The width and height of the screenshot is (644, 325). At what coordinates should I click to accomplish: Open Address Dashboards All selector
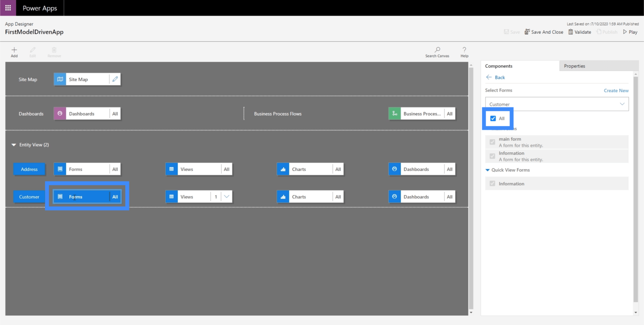point(450,169)
